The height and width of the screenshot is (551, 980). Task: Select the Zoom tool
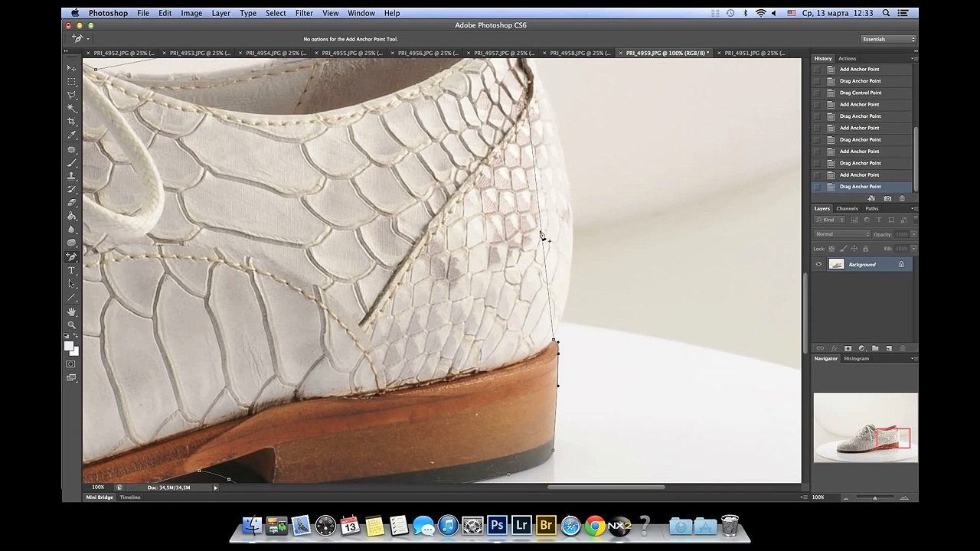[x=72, y=324]
